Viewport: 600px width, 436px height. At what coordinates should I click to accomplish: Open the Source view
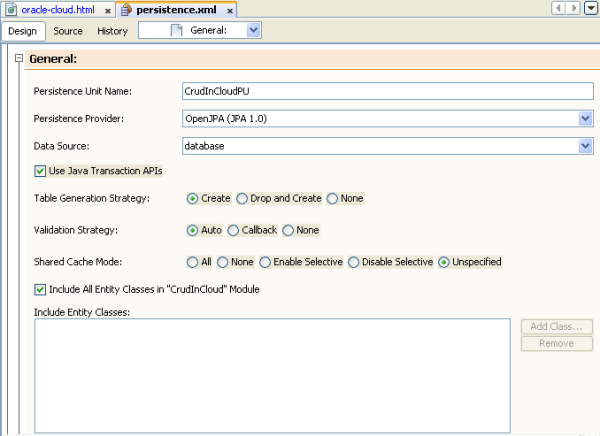[x=68, y=31]
